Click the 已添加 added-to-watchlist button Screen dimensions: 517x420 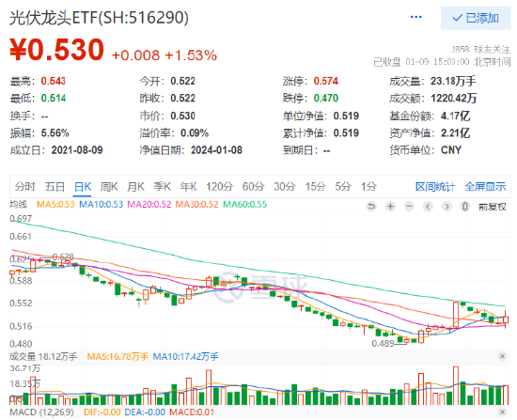(476, 18)
